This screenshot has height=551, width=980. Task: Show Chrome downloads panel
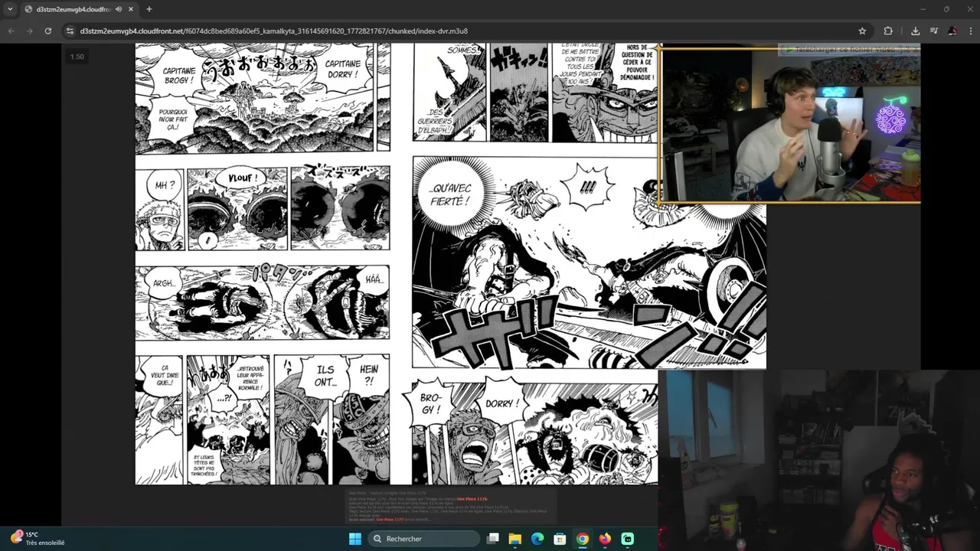click(x=915, y=31)
